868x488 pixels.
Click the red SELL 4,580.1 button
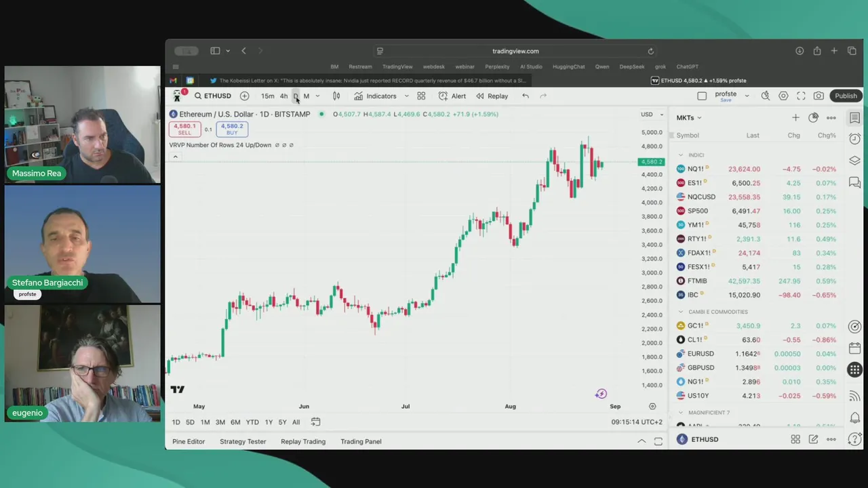click(x=184, y=129)
